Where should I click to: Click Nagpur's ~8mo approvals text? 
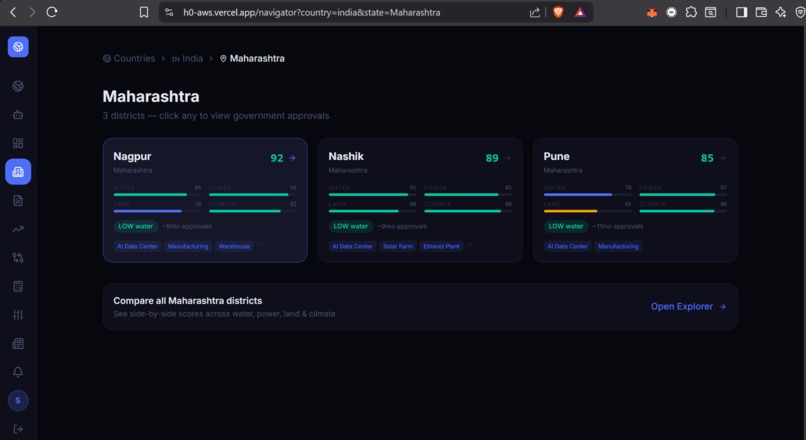(x=187, y=226)
